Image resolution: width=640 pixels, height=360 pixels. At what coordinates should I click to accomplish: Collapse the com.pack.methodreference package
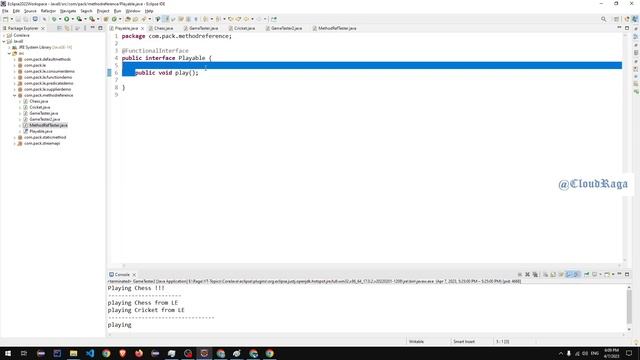(15, 95)
